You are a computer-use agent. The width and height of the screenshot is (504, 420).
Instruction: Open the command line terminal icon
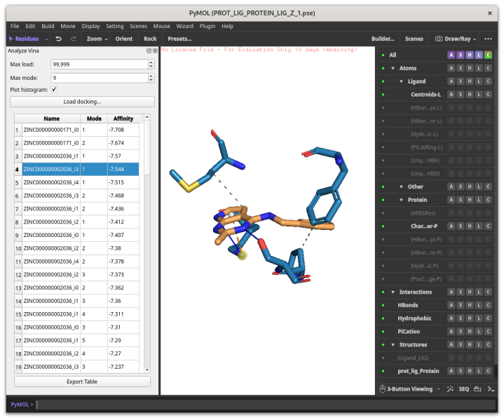click(x=491, y=388)
